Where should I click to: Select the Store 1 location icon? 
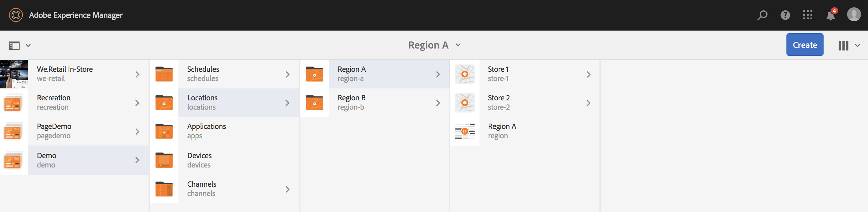point(464,74)
